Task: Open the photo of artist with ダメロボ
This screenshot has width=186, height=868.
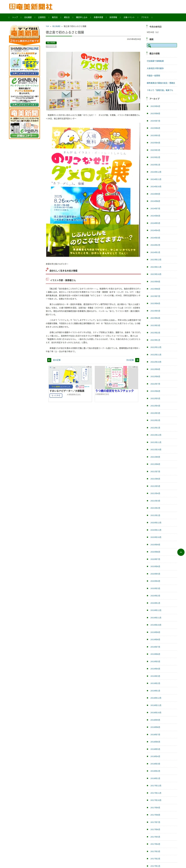Action: tap(93, 81)
